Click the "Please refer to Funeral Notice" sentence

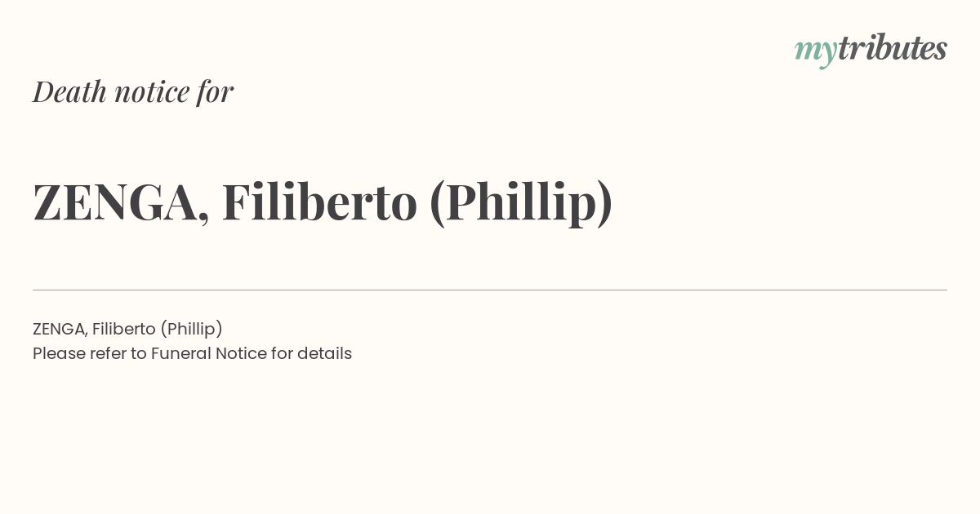[192, 354]
